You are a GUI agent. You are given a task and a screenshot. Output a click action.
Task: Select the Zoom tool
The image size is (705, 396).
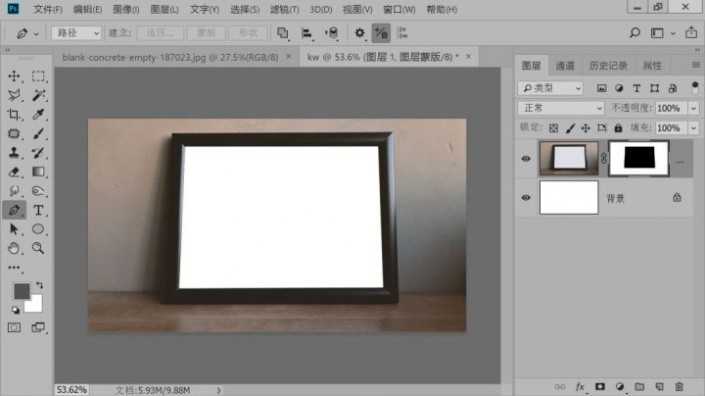coord(38,248)
